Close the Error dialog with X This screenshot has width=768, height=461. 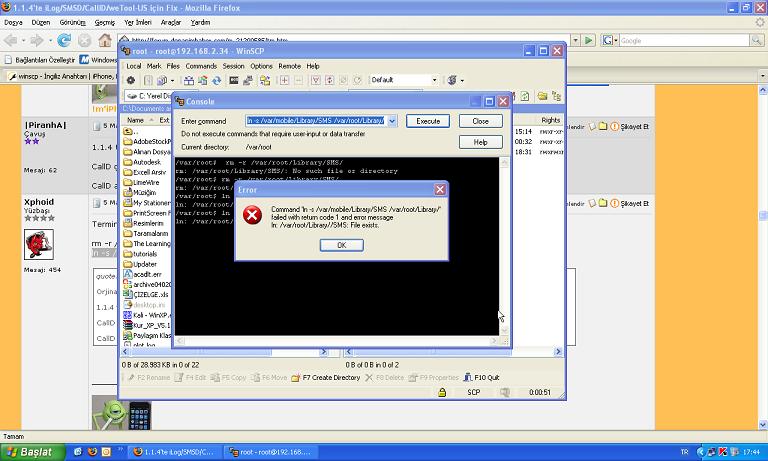[440, 190]
